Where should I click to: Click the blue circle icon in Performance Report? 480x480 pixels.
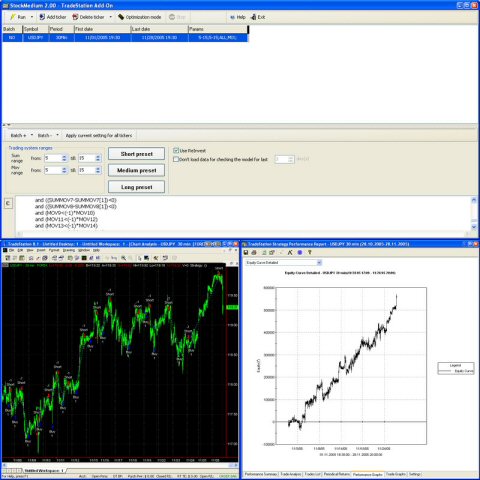300,253
